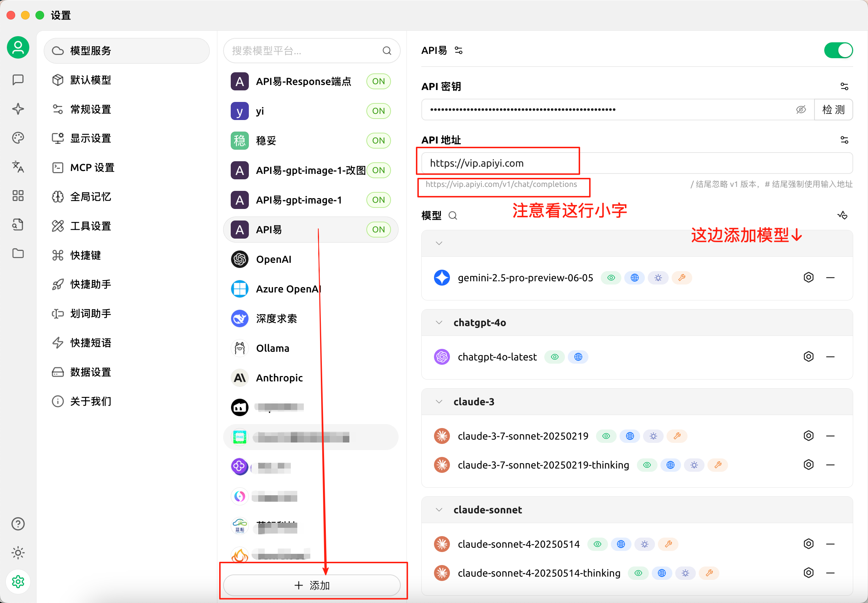868x603 pixels.
Task: Toggle theme with sun icon
Action: point(18,553)
